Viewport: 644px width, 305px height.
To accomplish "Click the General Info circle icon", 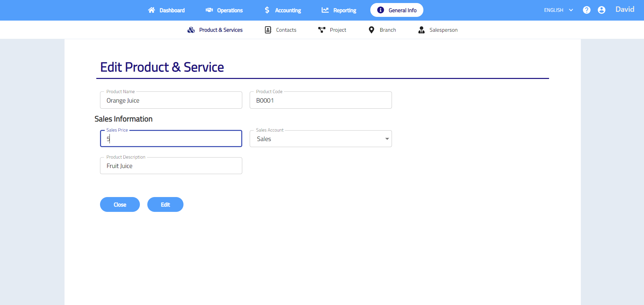I will (x=380, y=10).
